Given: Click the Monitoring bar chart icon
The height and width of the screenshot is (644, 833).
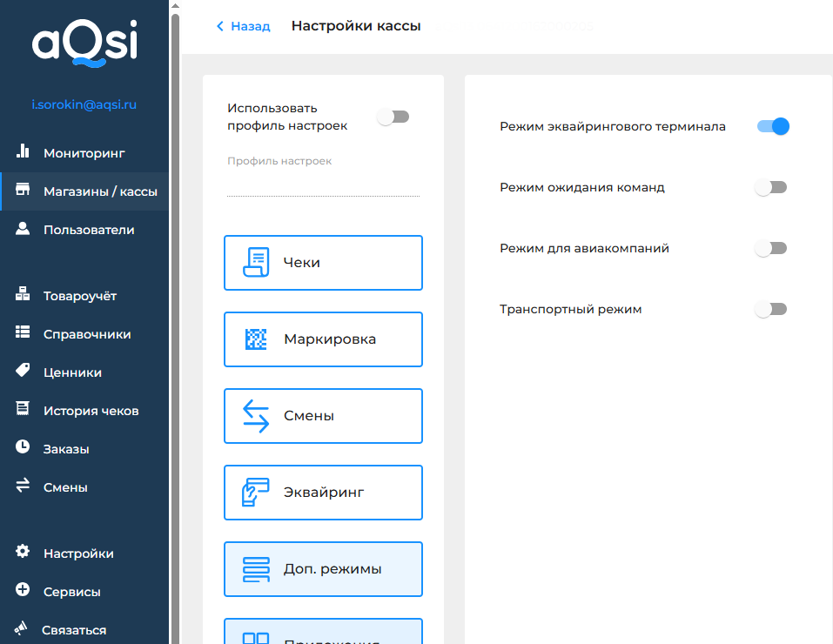Looking at the screenshot, I should 24,152.
